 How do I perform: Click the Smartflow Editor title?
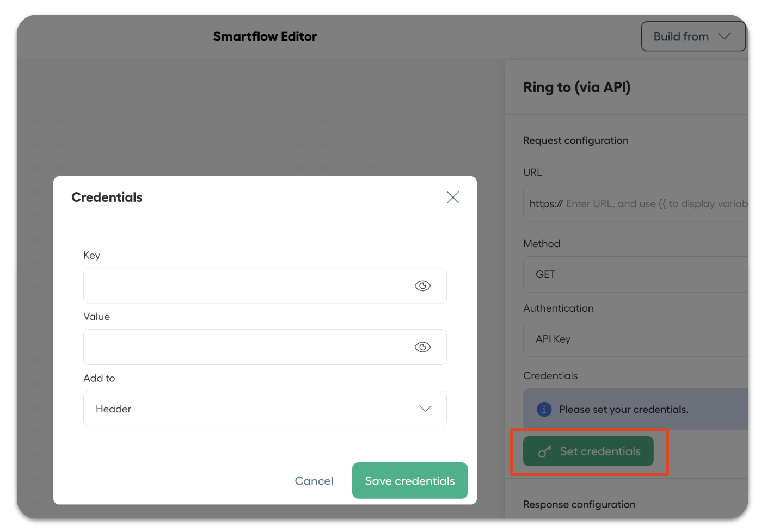[265, 36]
